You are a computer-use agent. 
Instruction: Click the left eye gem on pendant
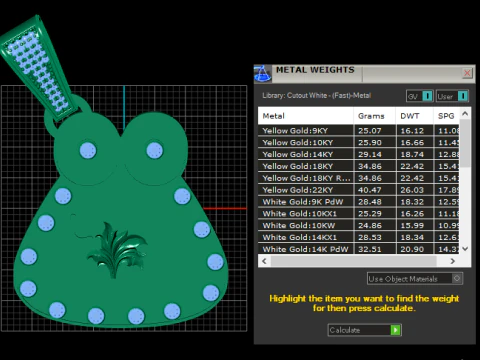coord(88,150)
